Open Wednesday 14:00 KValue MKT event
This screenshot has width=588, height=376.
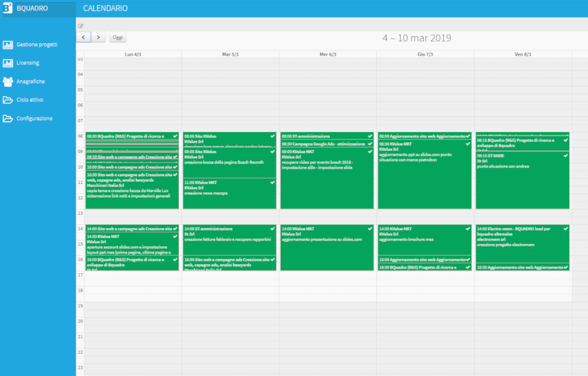pyautogui.click(x=327, y=248)
